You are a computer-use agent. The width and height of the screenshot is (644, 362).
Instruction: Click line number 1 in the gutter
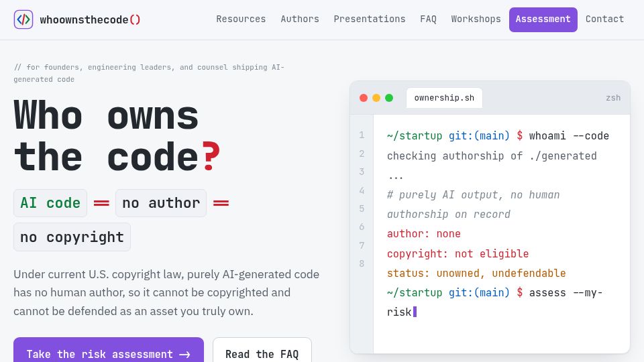pyautogui.click(x=362, y=135)
